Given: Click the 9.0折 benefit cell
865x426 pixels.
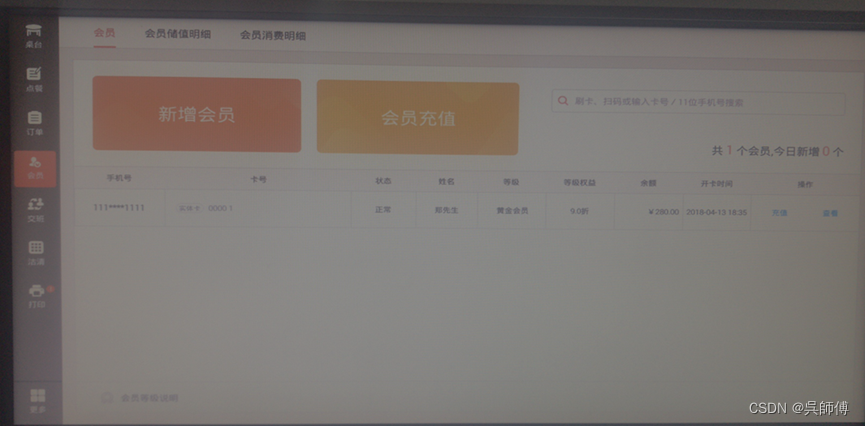Looking at the screenshot, I should (579, 211).
